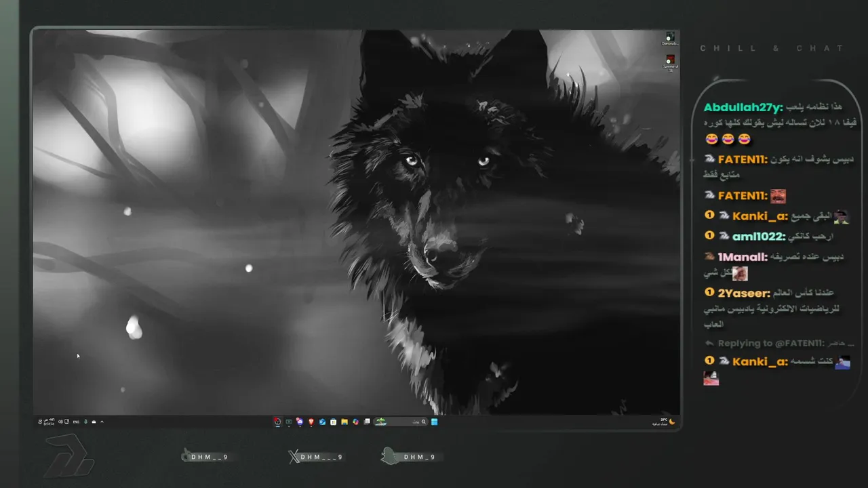Expand the hidden system tray icons chevron
868x488 pixels.
(x=102, y=422)
